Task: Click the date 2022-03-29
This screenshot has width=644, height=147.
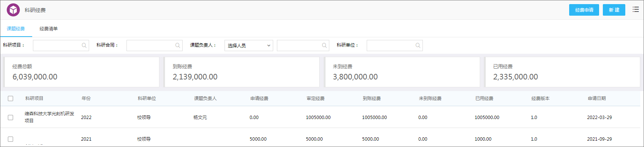Action: (x=599, y=117)
